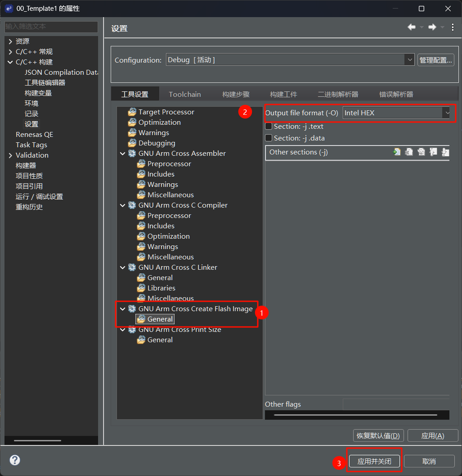This screenshot has height=476, width=462.
Task: Click the 管理配置... button
Action: tap(435, 60)
